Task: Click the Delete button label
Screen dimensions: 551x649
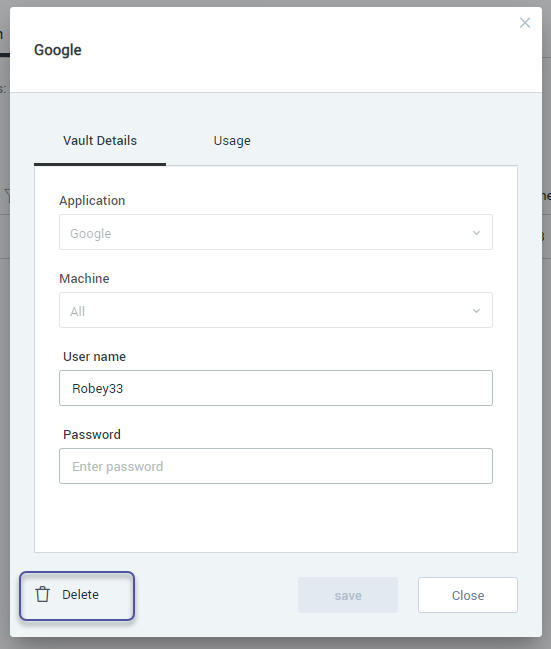Action: click(80, 594)
